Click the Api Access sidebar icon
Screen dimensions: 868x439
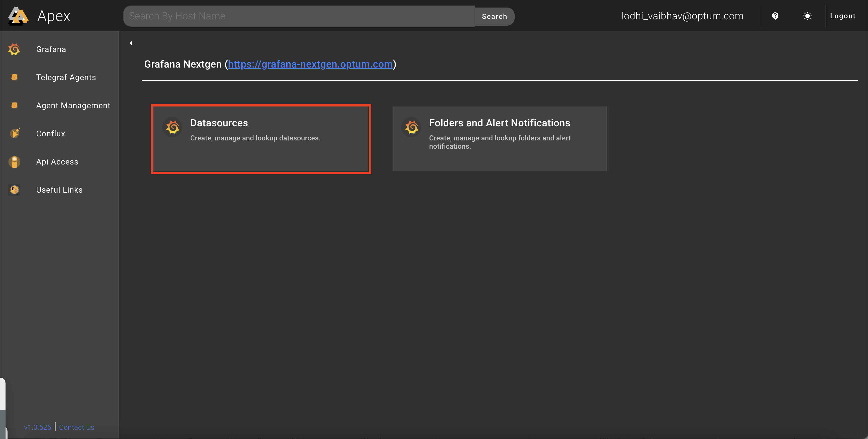[x=14, y=162]
